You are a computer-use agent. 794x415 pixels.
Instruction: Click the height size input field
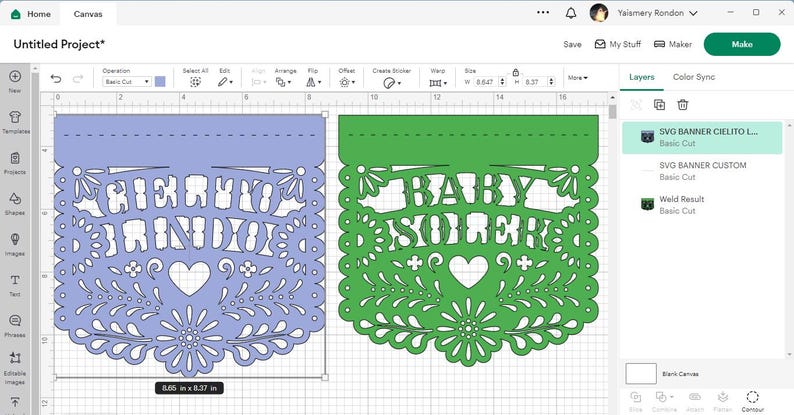(x=534, y=81)
